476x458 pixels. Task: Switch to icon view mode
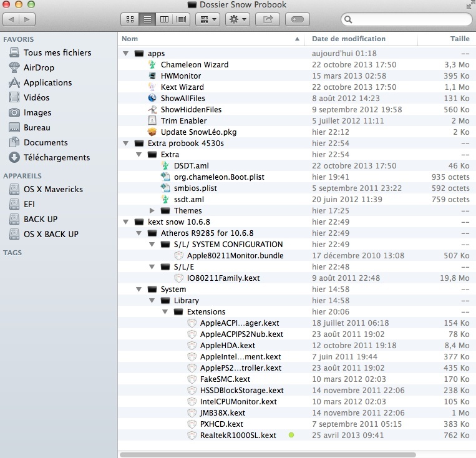tap(130, 19)
